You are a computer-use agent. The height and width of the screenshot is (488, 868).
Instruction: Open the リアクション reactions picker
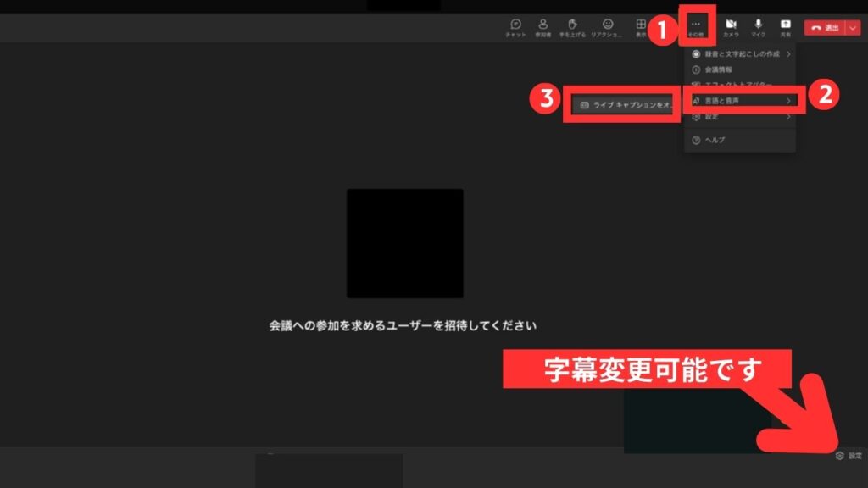608,25
